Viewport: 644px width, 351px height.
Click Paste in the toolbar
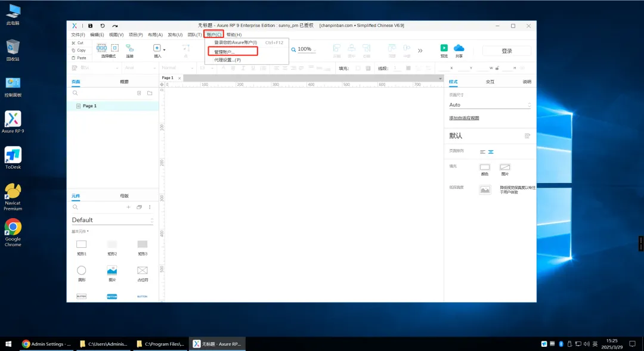click(x=79, y=58)
